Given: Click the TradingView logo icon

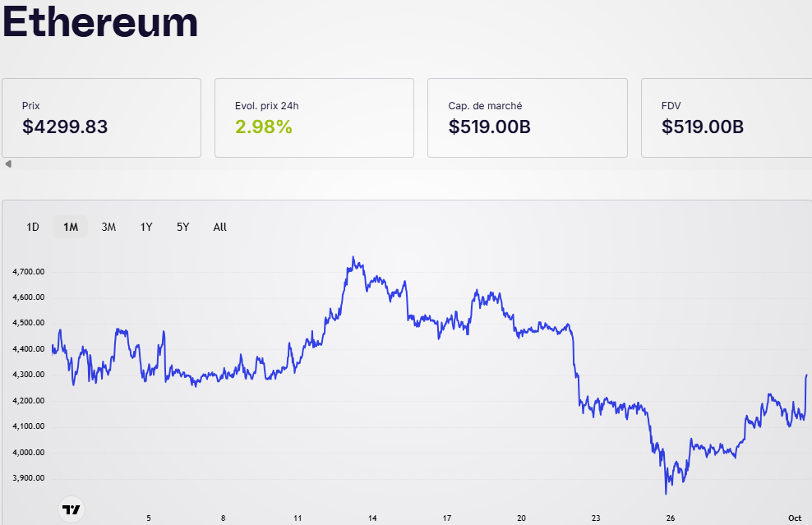Looking at the screenshot, I should [73, 510].
